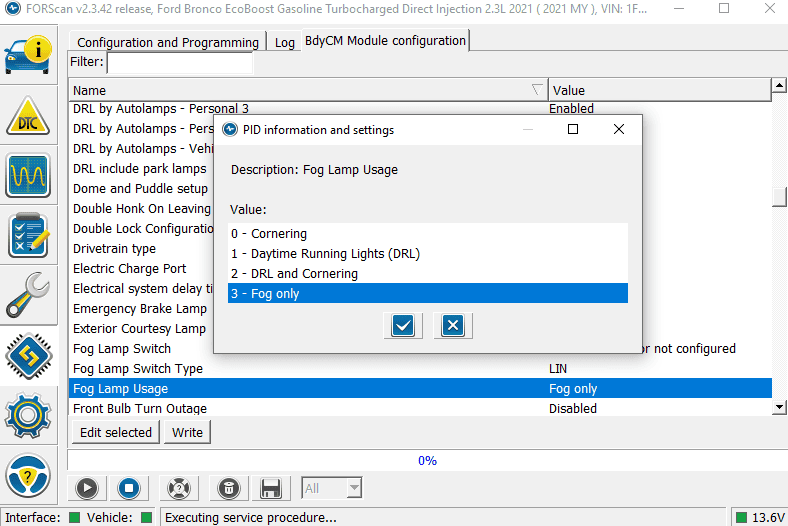Close the PID information and settings dialog
788x526 pixels.
click(x=619, y=129)
